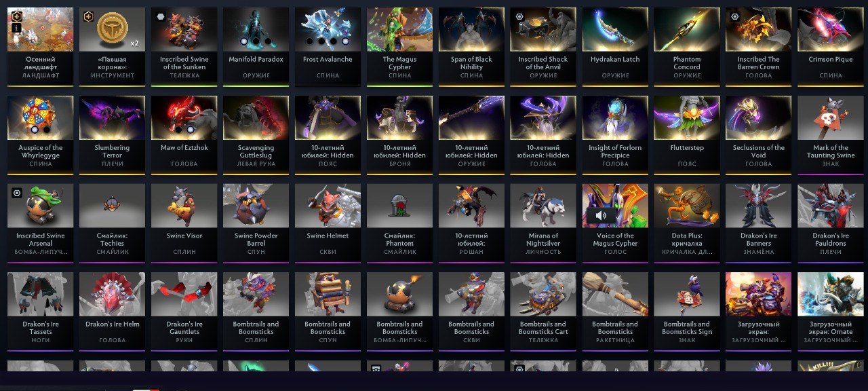Play the Voice of the Magus Cypher speaker icon
Screen dimensions: 868x391
[x=600, y=216]
